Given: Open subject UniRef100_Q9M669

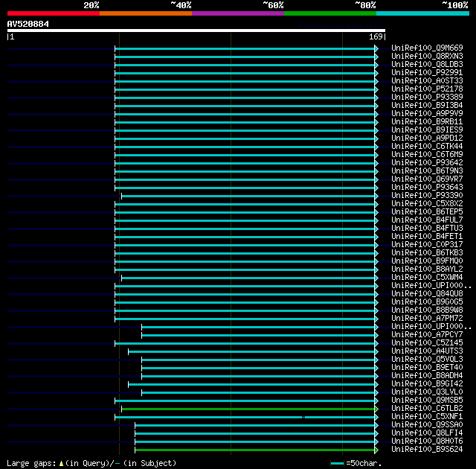Looking at the screenshot, I should 427,48.
